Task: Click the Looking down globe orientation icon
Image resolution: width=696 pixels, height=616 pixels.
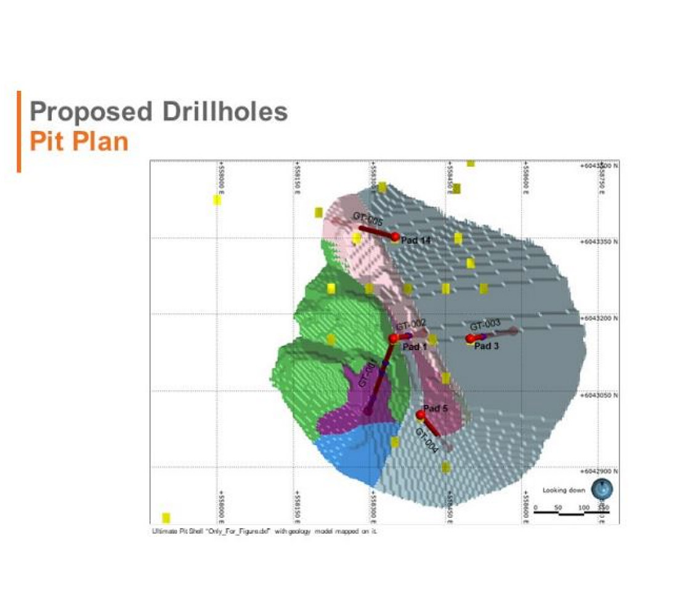Action: 602,490
